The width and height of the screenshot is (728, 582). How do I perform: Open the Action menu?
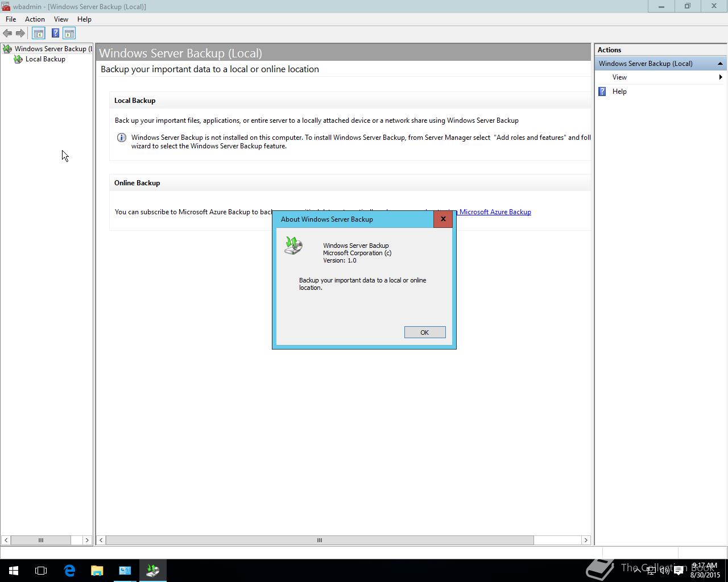coord(35,19)
